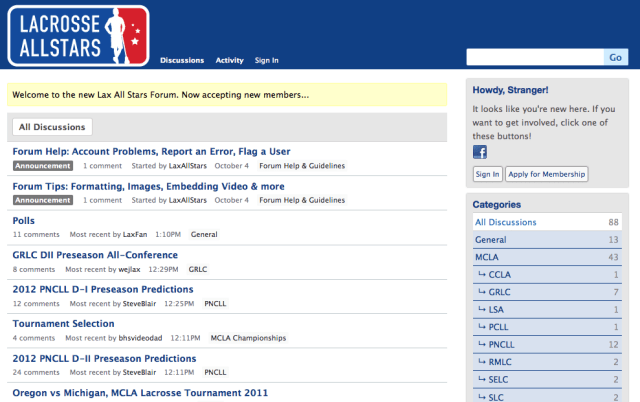Click wejlax username link
The height and width of the screenshot is (402, 640).
[x=129, y=269]
